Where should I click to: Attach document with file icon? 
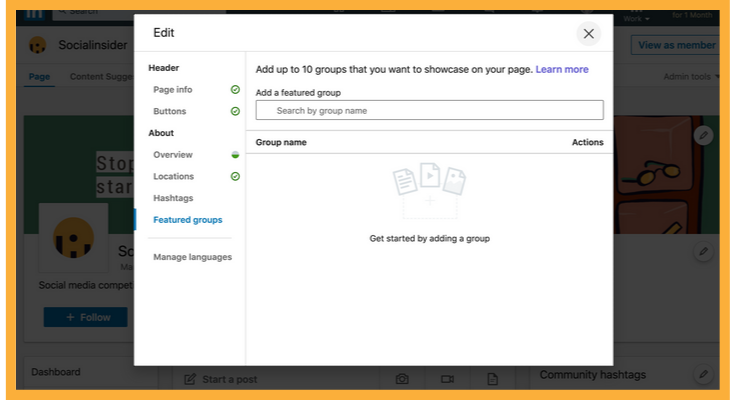492,379
